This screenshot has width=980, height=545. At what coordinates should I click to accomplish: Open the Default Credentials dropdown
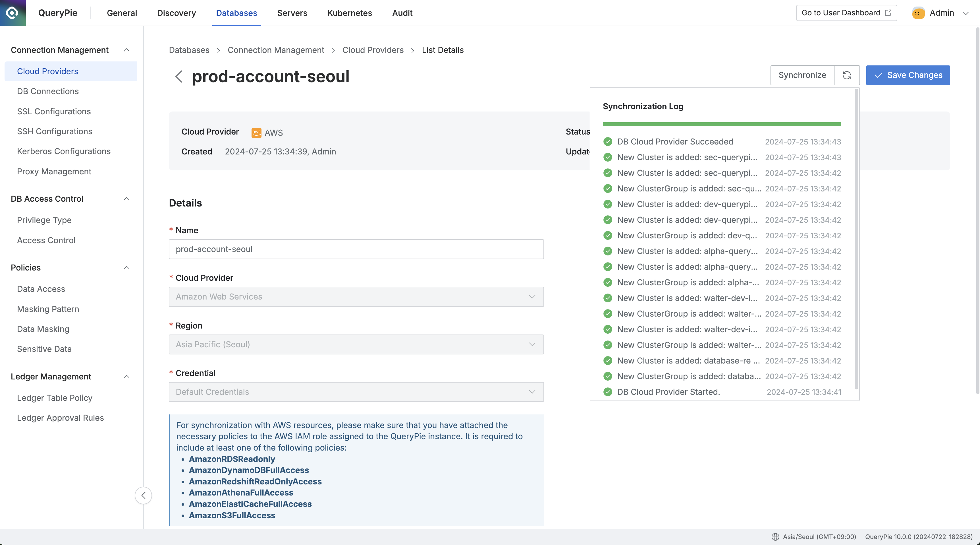tap(356, 392)
